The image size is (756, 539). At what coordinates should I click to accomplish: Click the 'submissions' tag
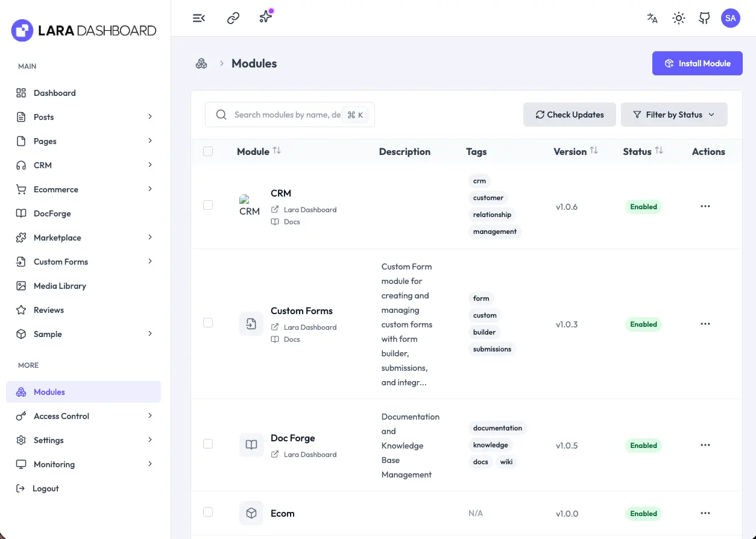pos(492,349)
